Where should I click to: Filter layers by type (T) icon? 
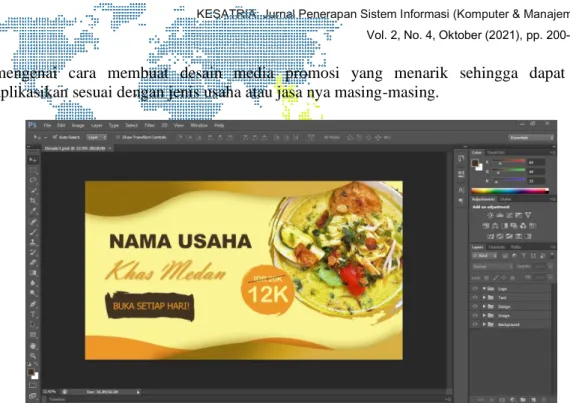(524, 256)
